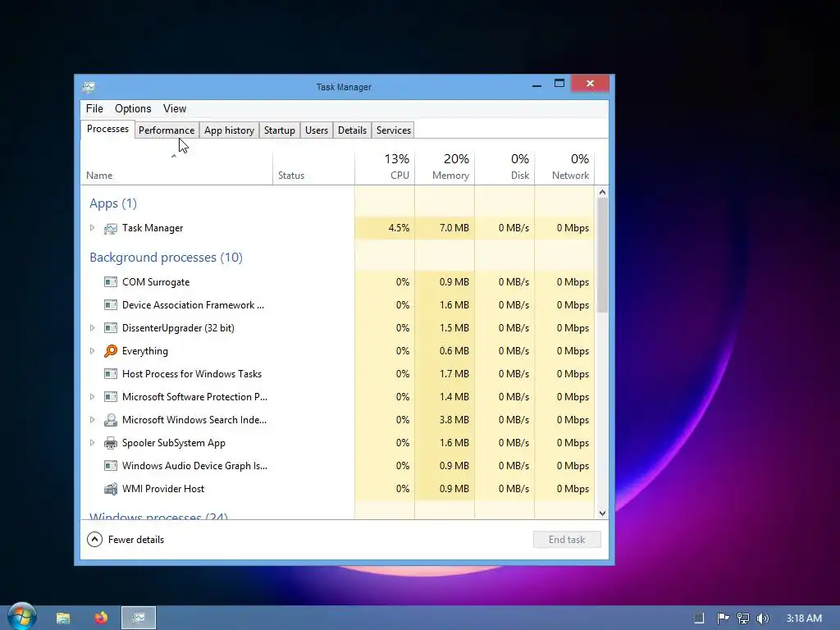This screenshot has height=630, width=840.
Task: Expand the Everything process group
Action: click(x=92, y=351)
